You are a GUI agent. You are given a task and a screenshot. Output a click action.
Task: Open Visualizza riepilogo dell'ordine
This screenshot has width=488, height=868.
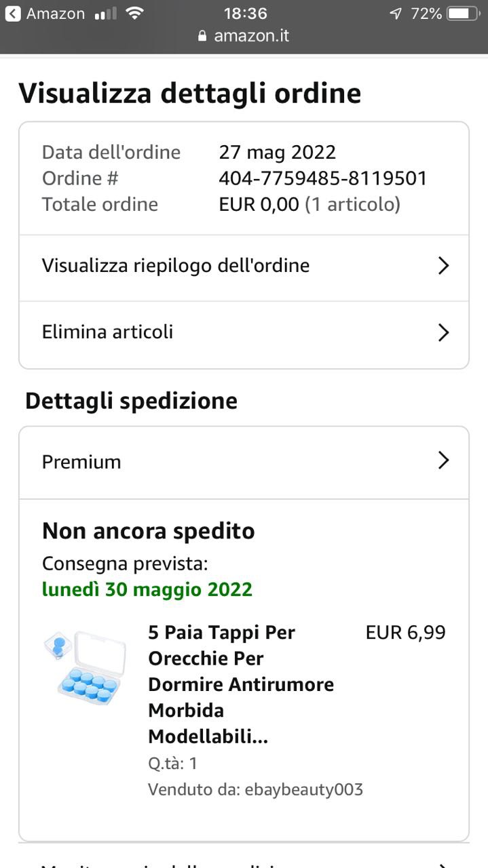tap(176, 266)
